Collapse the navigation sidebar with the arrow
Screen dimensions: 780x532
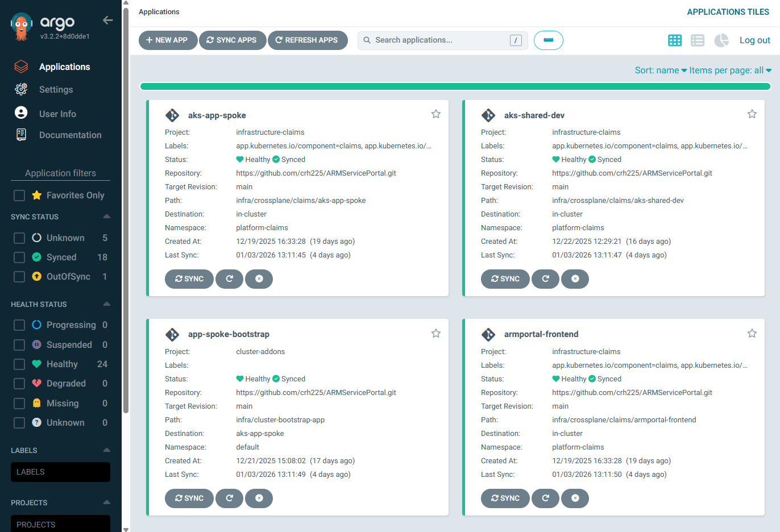pyautogui.click(x=107, y=20)
